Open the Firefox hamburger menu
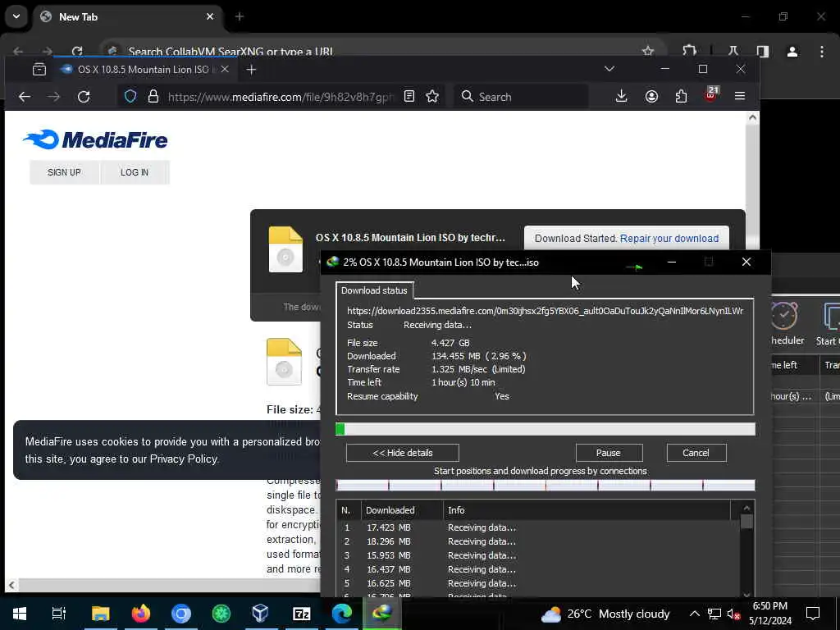Viewport: 840px width, 630px height. pos(740,97)
